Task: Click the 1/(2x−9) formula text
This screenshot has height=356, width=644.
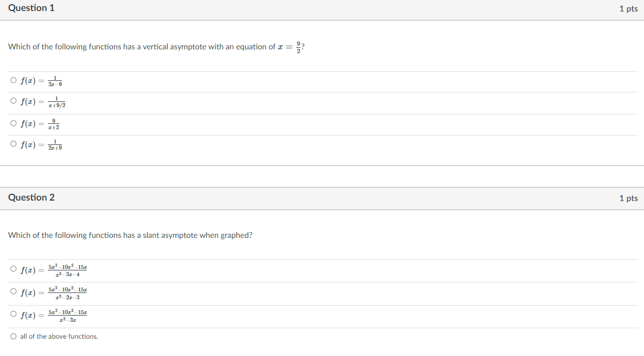Action: click(x=41, y=81)
